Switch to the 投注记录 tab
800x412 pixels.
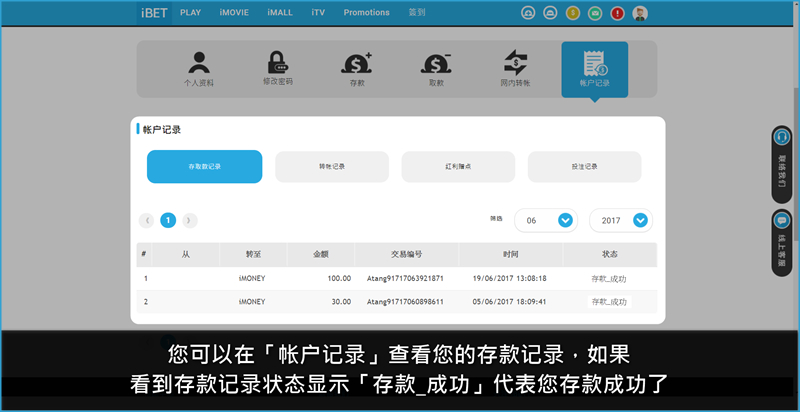click(585, 167)
